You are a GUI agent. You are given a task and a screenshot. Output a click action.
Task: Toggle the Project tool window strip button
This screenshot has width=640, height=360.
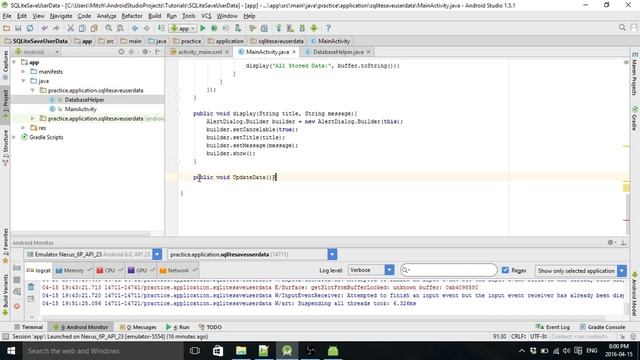[5, 104]
